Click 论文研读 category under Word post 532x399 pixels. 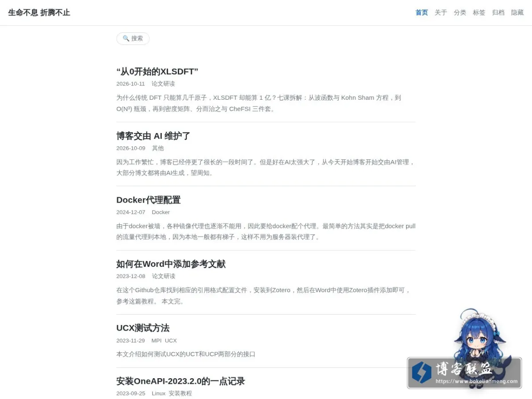[164, 276]
